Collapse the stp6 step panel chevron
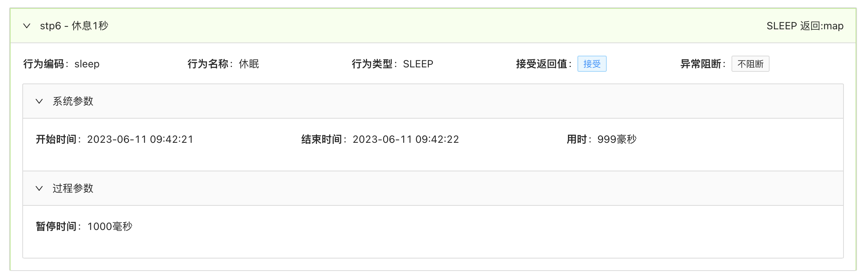This screenshot has height=279, width=868. (x=27, y=26)
